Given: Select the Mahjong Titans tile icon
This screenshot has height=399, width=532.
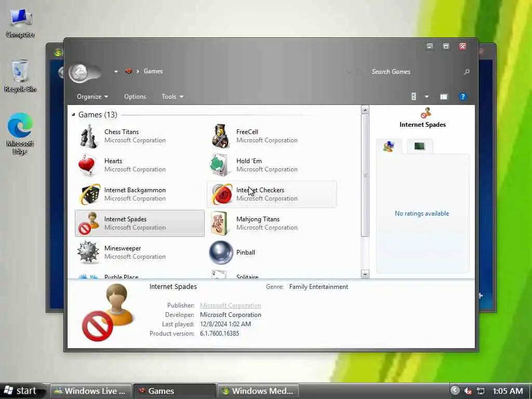Looking at the screenshot, I should (x=219, y=223).
